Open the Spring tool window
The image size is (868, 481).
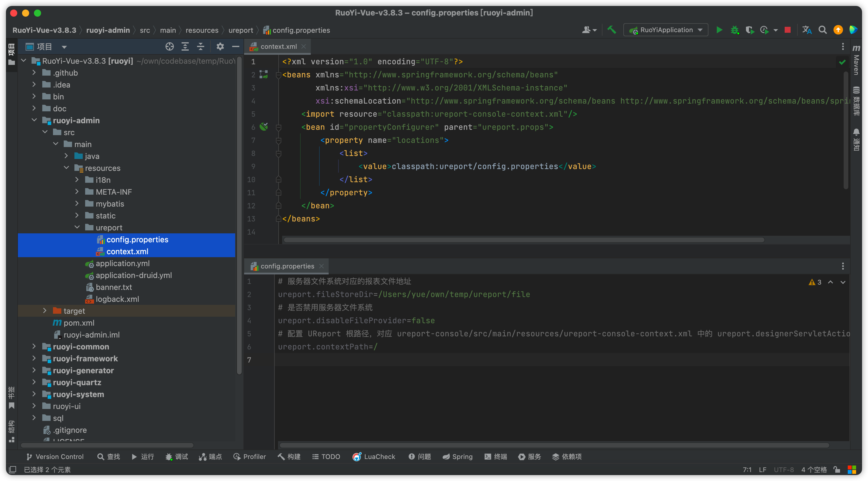[457, 456]
